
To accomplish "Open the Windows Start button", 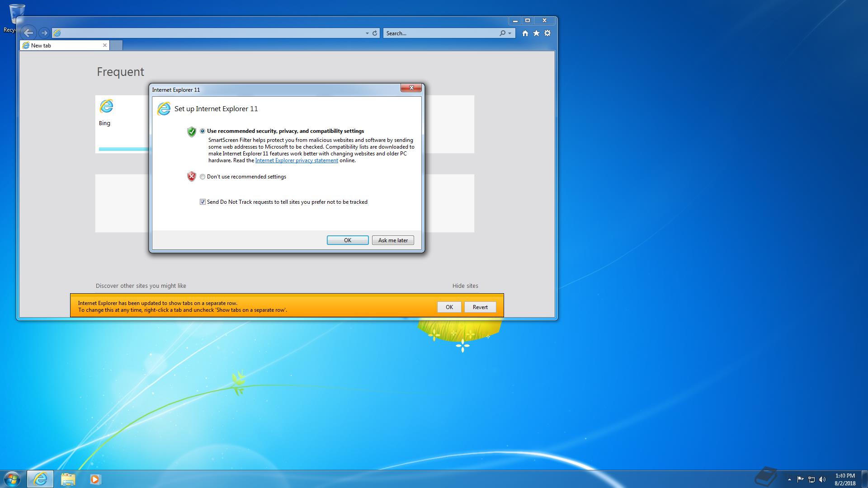I will 12,479.
